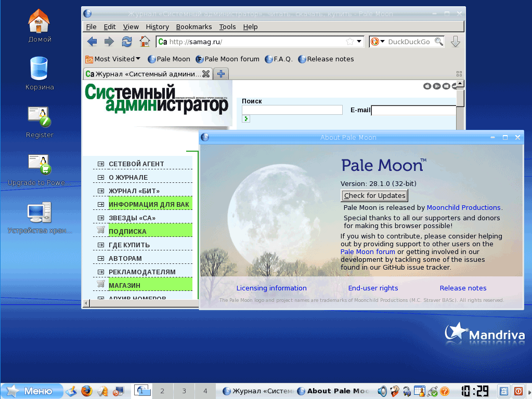
Task: Open the File menu
Action: tap(91, 27)
